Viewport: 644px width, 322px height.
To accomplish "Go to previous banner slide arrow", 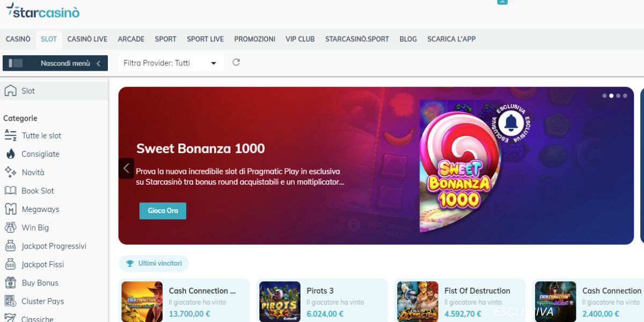I will pos(126,169).
